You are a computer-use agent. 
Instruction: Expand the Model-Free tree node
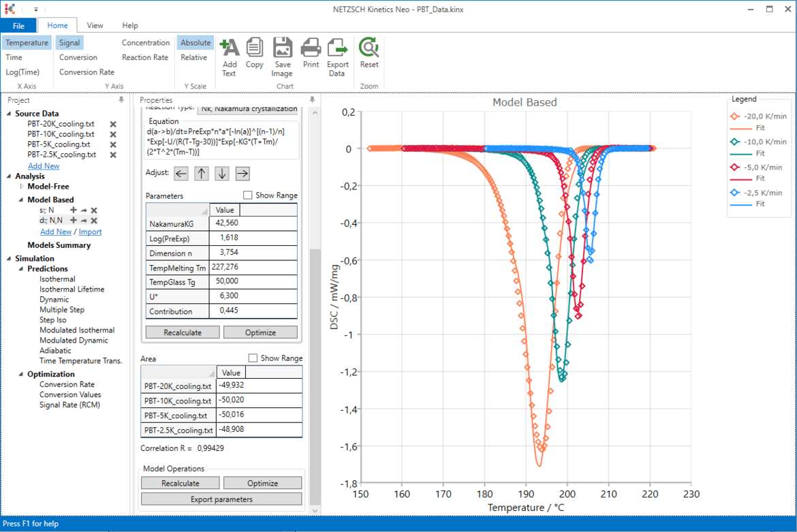pos(21,187)
